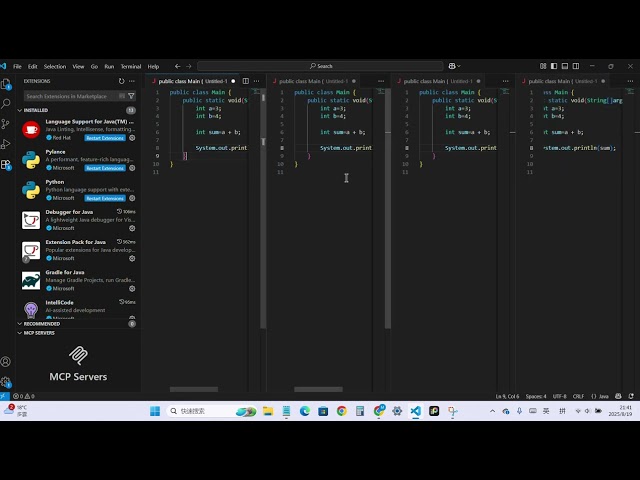Open settings gear for Debugger for Java
The width and height of the screenshot is (640, 480).
tap(132, 228)
